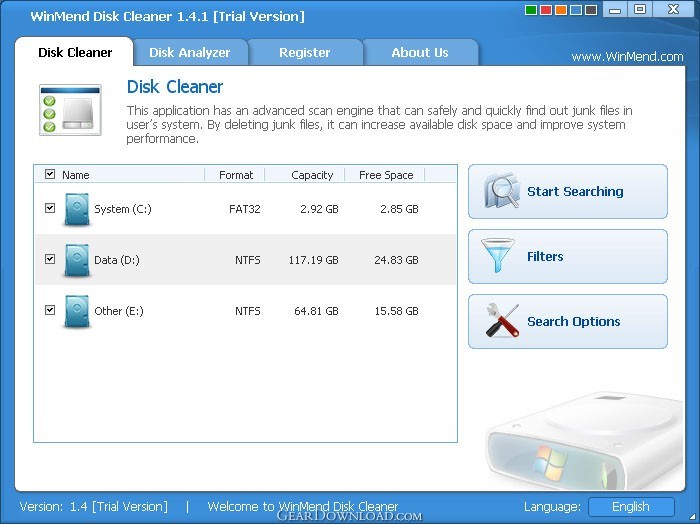Select the blue theme color swatch
This screenshot has height=524, width=700.
576,10
